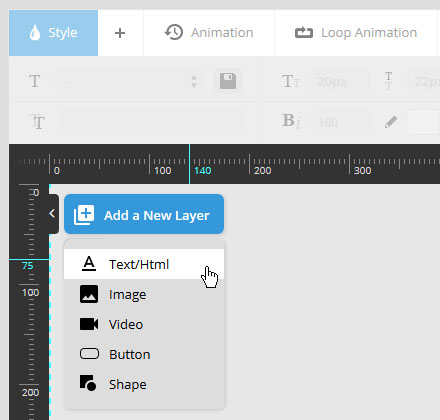The image size is (440, 420).
Task: Click the Button rounded rectangle icon
Action: (x=89, y=354)
